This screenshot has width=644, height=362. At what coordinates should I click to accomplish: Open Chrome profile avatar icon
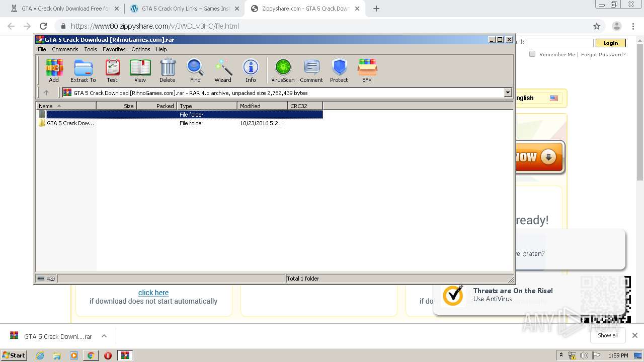point(616,26)
